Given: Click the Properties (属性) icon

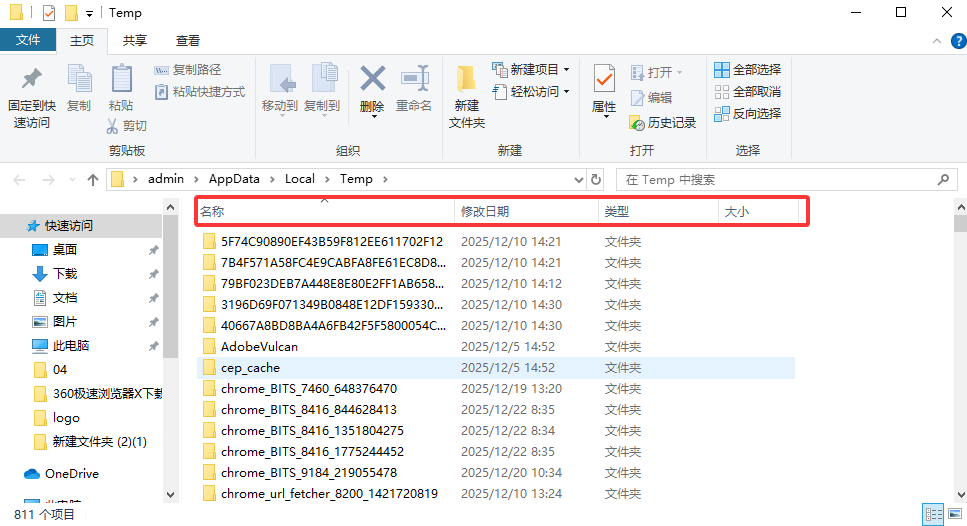Looking at the screenshot, I should 604,79.
